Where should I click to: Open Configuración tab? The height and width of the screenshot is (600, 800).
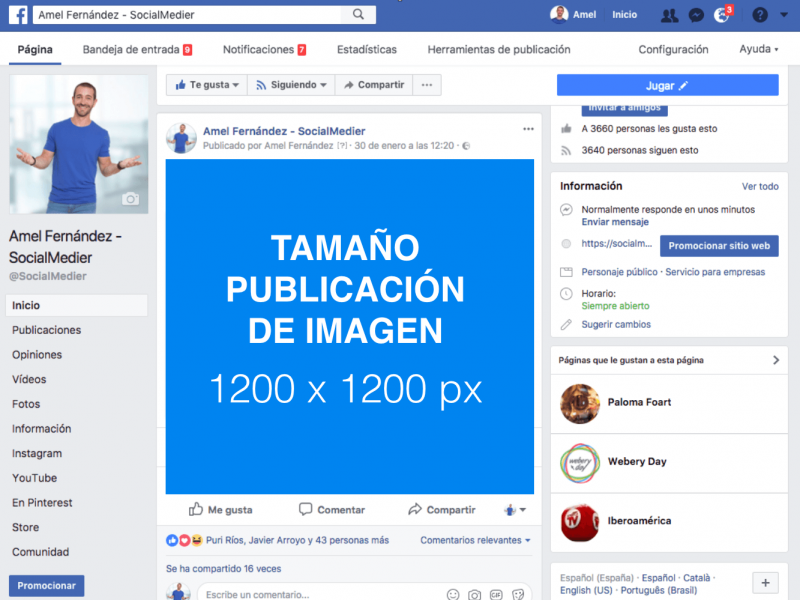coord(673,49)
